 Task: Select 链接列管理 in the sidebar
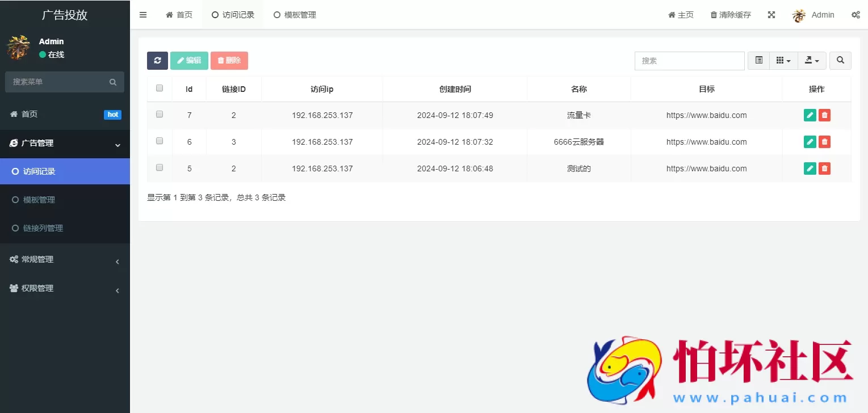41,227
